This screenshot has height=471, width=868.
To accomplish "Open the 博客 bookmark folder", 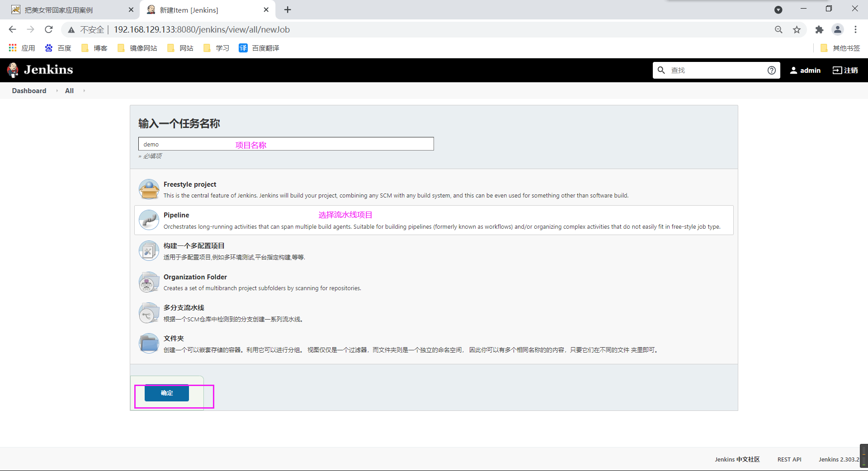I will point(94,48).
